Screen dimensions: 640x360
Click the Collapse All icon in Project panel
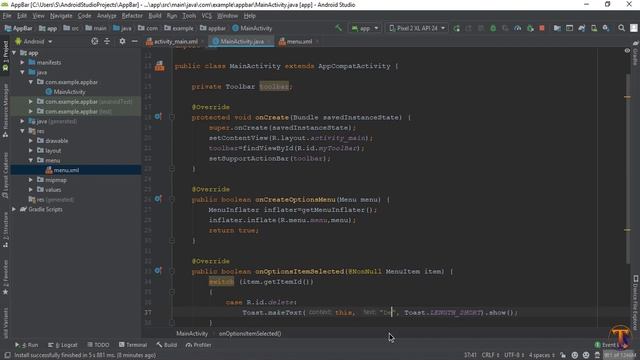pos(107,41)
